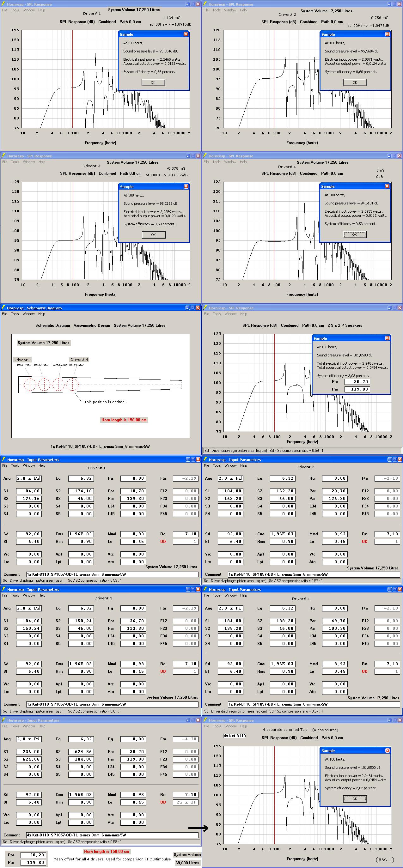Open File menu in the Schematic Diagram window
Screen dimensions: 403x868
pyautogui.click(x=4, y=314)
